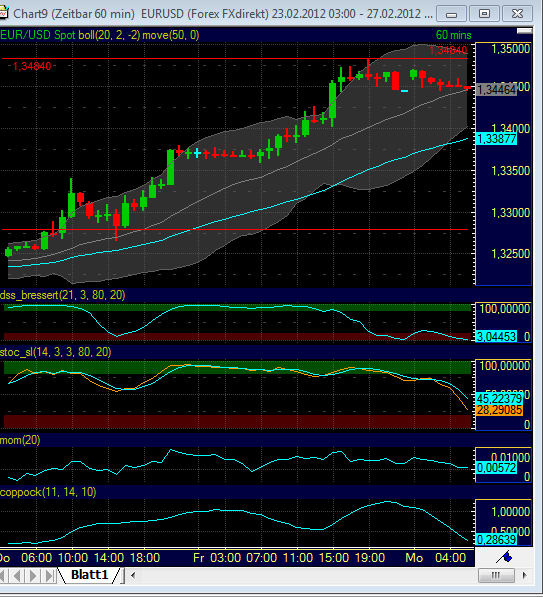Select the Blatt1 sheet tab

pos(89,575)
